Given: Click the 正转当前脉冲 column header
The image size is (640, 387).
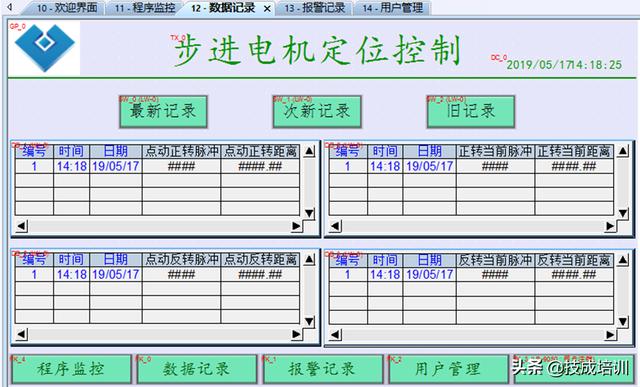Looking at the screenshot, I should point(495,151).
